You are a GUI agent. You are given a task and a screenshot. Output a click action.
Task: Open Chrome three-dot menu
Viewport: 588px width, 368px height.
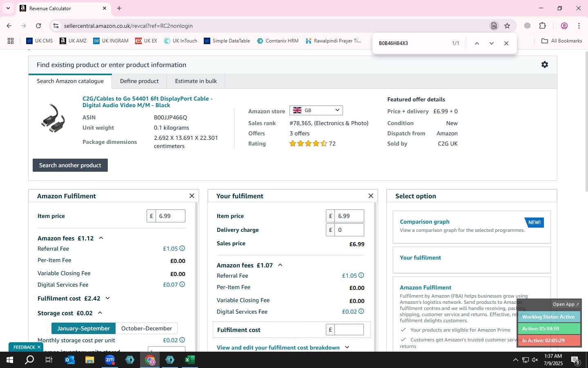(x=579, y=26)
